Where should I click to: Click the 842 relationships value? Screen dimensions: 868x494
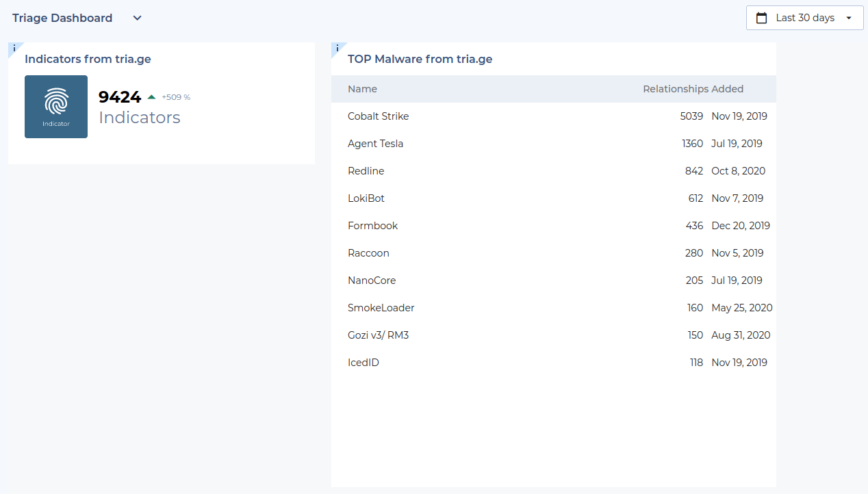pos(694,171)
